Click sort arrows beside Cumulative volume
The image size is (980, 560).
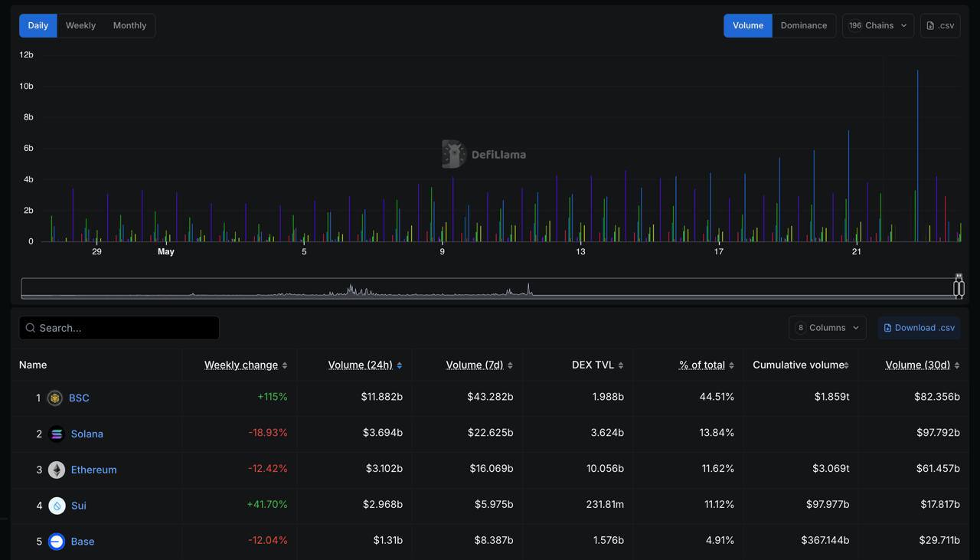pos(846,365)
